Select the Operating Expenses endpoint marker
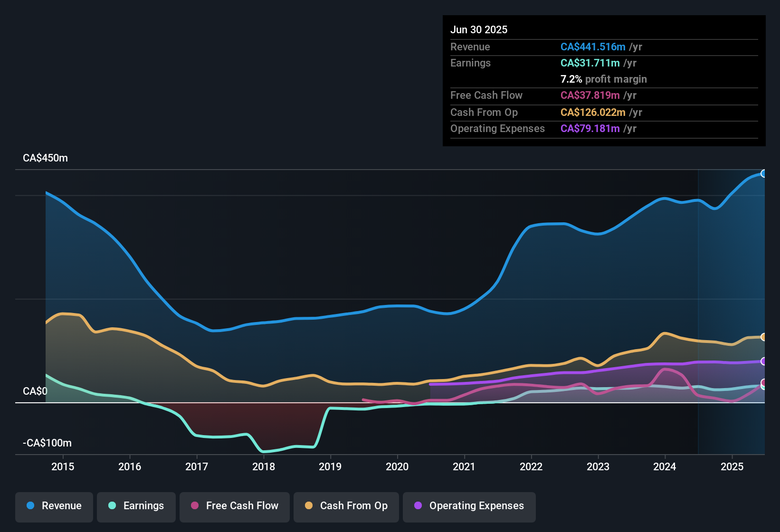This screenshot has height=532, width=780. pos(764,361)
